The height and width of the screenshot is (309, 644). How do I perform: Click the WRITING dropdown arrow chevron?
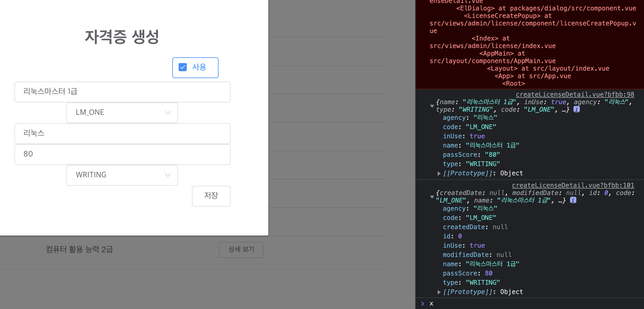click(168, 175)
